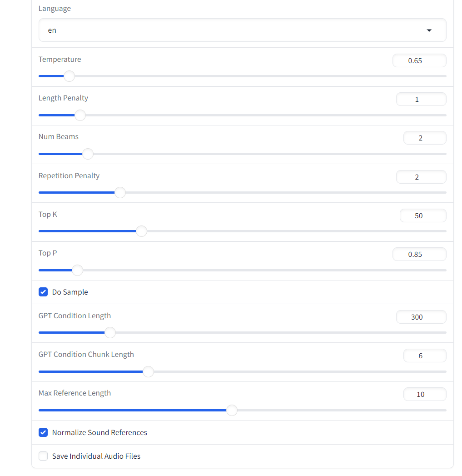
Task: Open the Language dropdown arrow
Action: coord(429,30)
